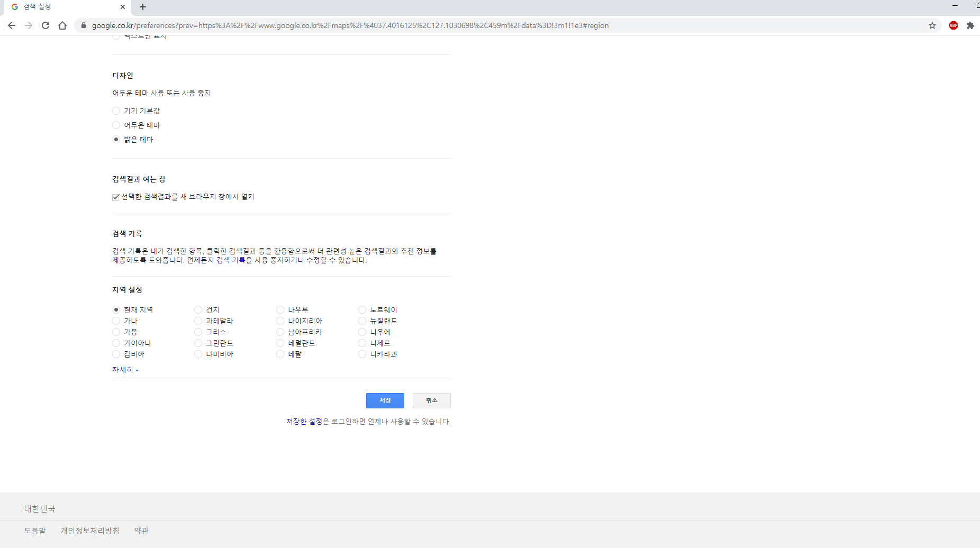The width and height of the screenshot is (980, 548).
Task: Select the 니카라과 region
Action: (x=362, y=354)
